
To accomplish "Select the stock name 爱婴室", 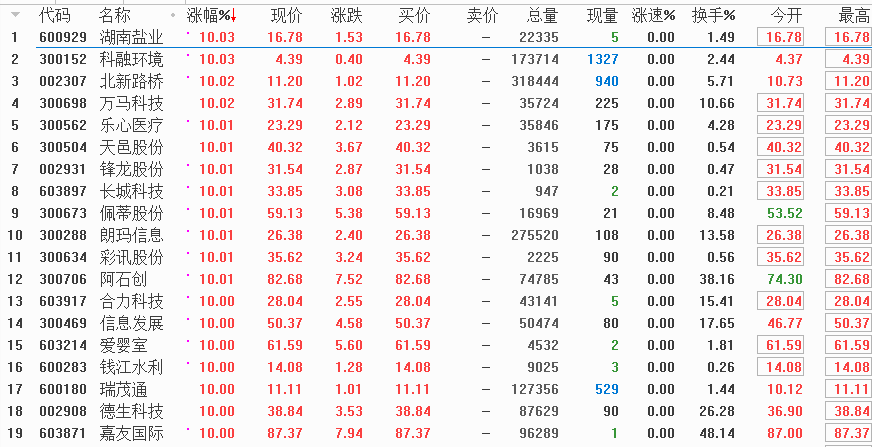I will (123, 345).
